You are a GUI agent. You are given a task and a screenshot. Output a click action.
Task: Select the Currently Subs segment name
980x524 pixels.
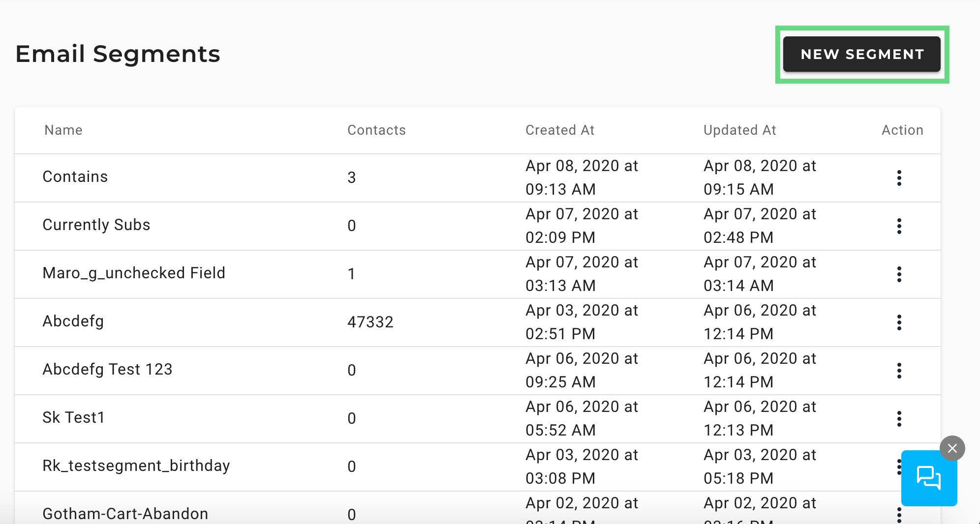[96, 225]
